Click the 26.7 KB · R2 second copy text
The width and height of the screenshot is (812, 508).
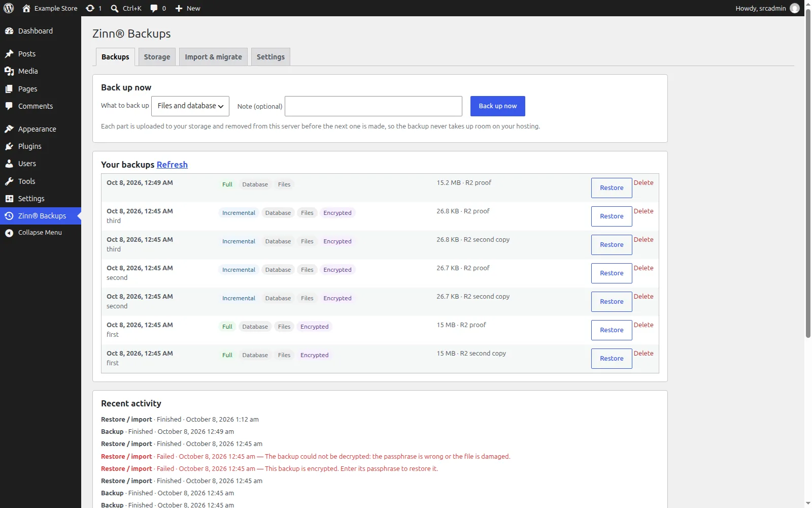pos(473,297)
